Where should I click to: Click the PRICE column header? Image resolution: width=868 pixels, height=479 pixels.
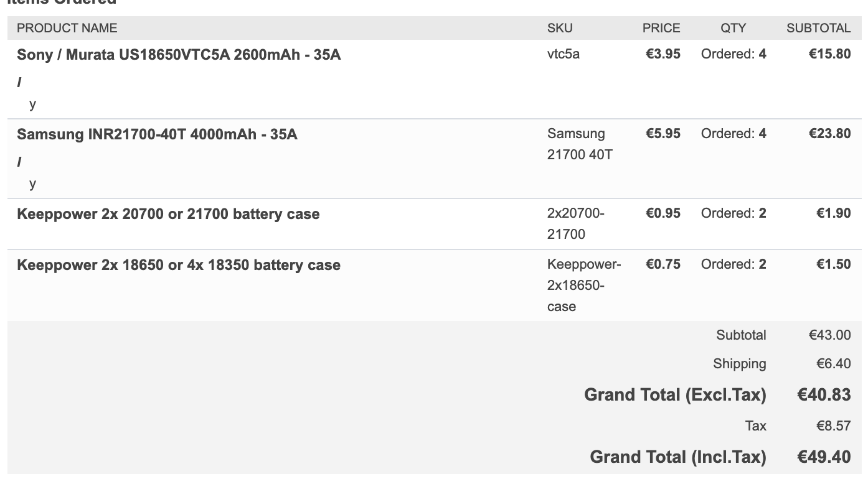tap(661, 28)
